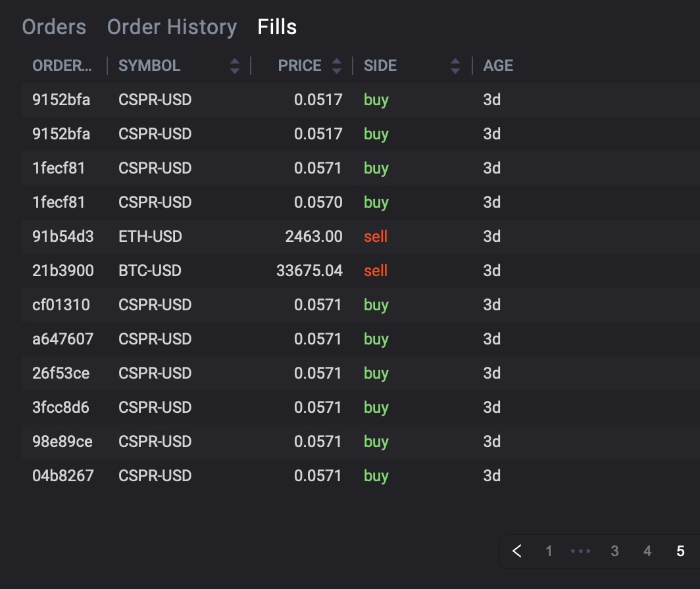
Task: Click the AGE column header
Action: click(x=498, y=66)
